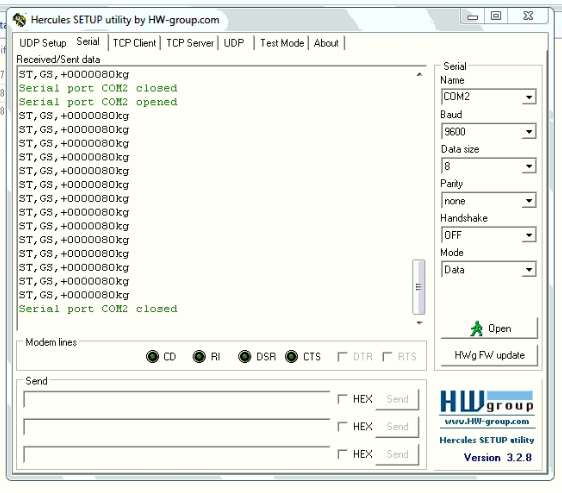Click the 'Hercules SETUP utility' label under logo
The image size is (562, 493).
click(487, 440)
